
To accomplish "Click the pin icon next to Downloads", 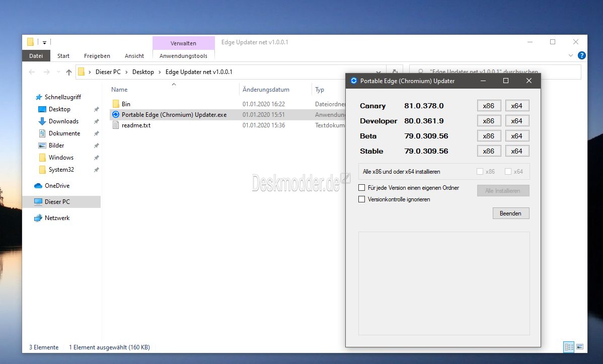I will click(x=96, y=121).
